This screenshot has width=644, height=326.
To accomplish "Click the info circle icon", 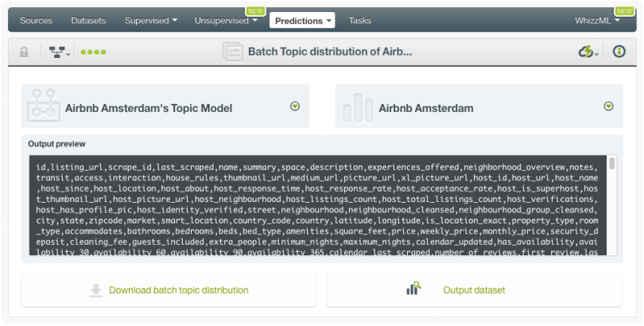I will (619, 52).
